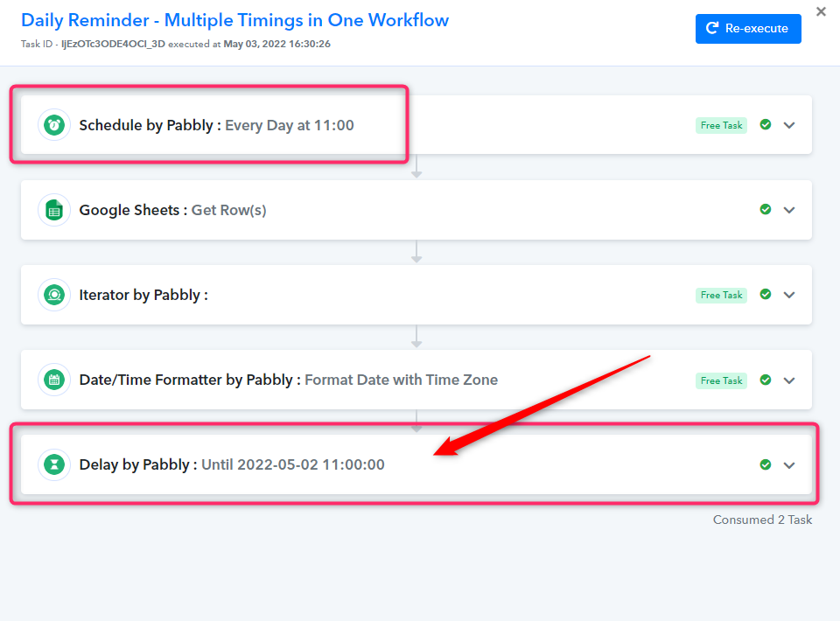Click the Date/Time Formatter calendar icon
Image resolution: width=840 pixels, height=621 pixels.
tap(54, 380)
